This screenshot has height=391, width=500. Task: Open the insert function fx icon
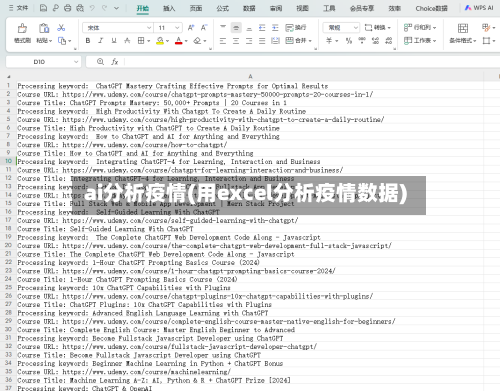pos(115,62)
